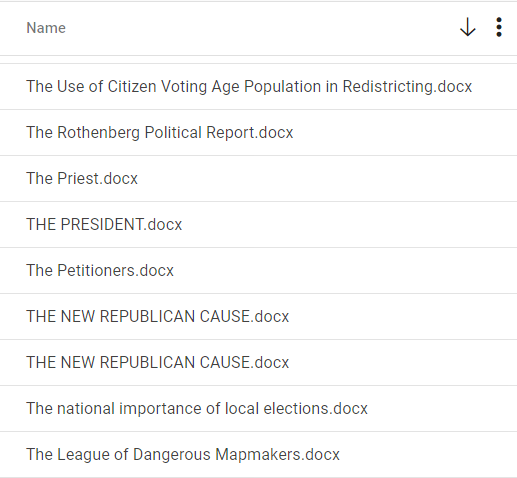The image size is (517, 478).
Task: Select The Rothenberg Political Report.docx
Action: (160, 132)
